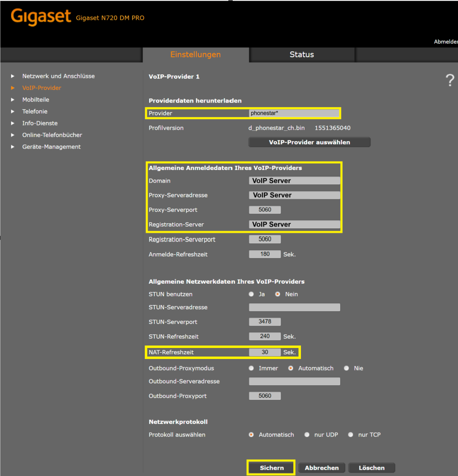Set Outbound-Proxymodus to Automatisch
The image size is (458, 476).
[291, 368]
